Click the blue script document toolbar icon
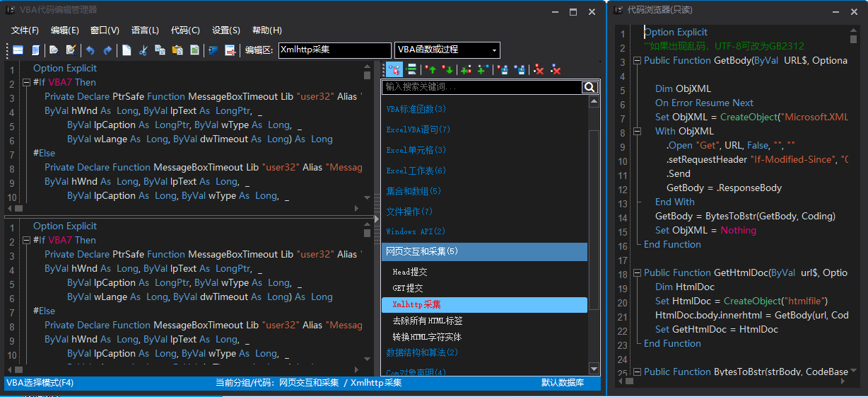The height and width of the screenshot is (397, 868). 35,50
